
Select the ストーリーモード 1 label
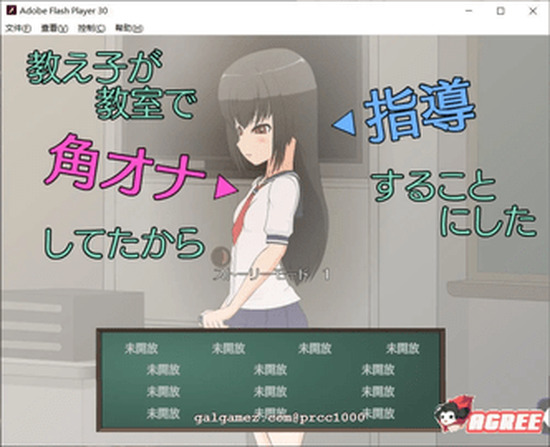pos(272,275)
